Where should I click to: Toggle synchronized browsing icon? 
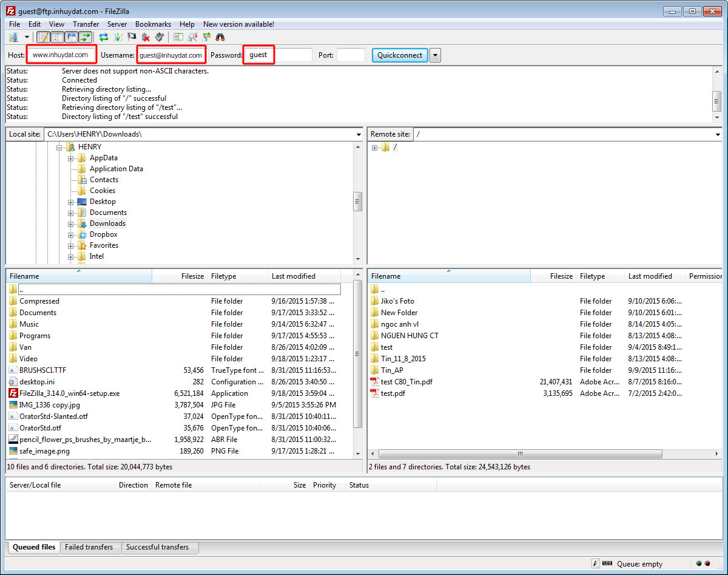[x=206, y=38]
